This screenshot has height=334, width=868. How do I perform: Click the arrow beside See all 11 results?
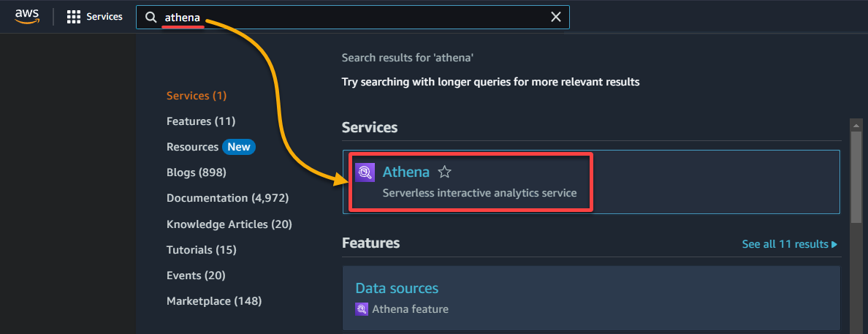pyautogui.click(x=834, y=244)
